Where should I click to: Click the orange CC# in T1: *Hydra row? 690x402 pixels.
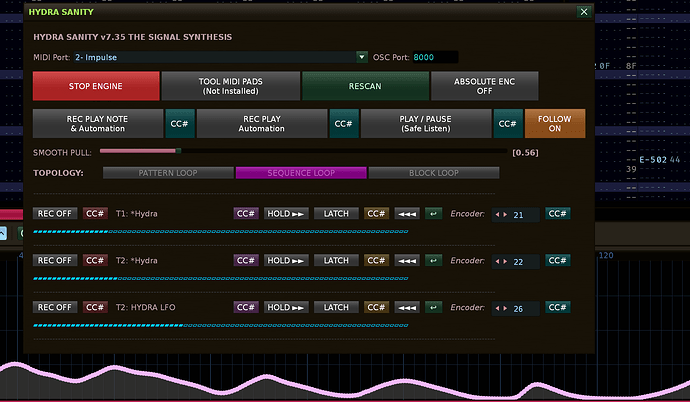(x=376, y=214)
